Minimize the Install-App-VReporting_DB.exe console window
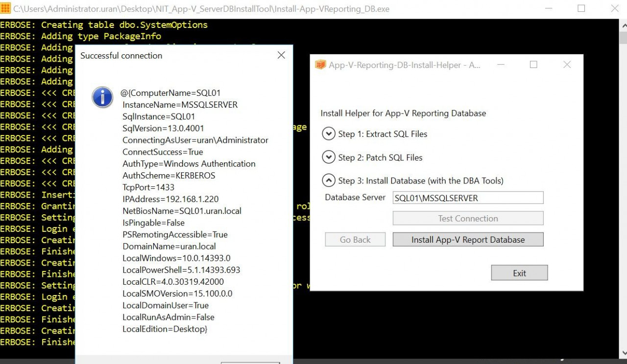This screenshot has height=364, width=627. [x=548, y=8]
